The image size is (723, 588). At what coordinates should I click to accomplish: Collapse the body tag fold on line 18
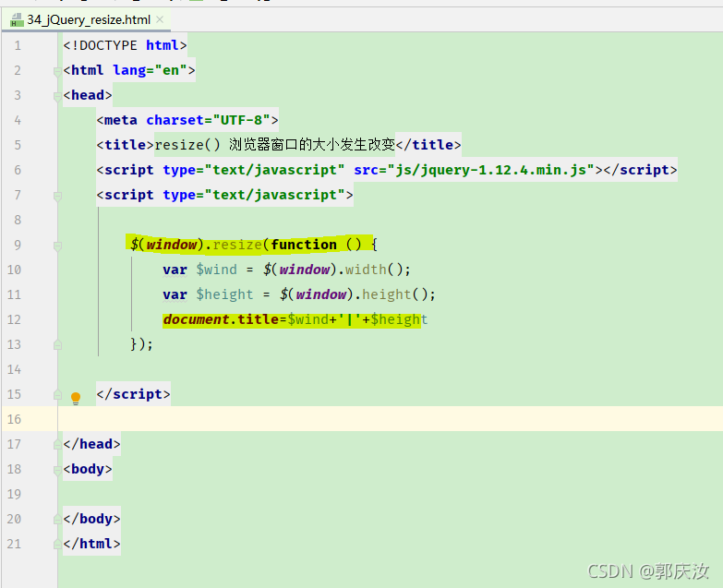(x=57, y=470)
